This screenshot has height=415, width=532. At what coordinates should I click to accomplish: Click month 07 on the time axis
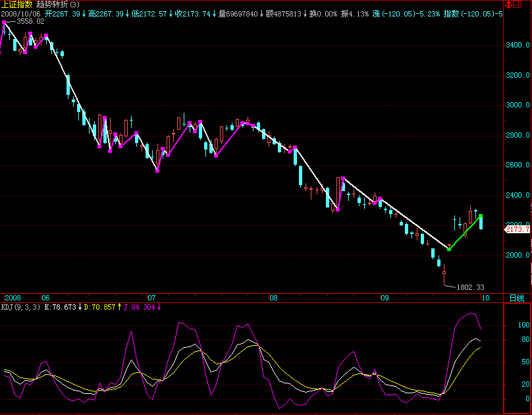click(151, 298)
